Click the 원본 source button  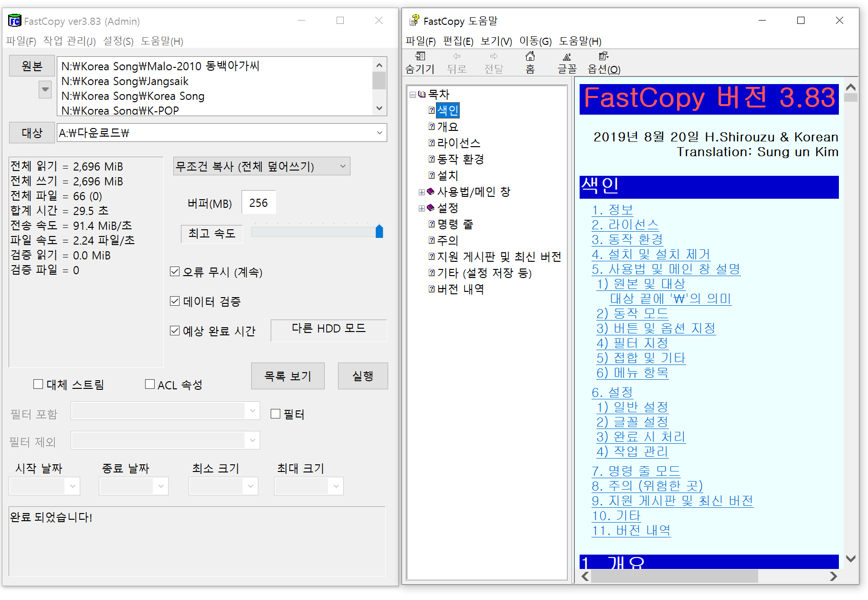[x=32, y=66]
